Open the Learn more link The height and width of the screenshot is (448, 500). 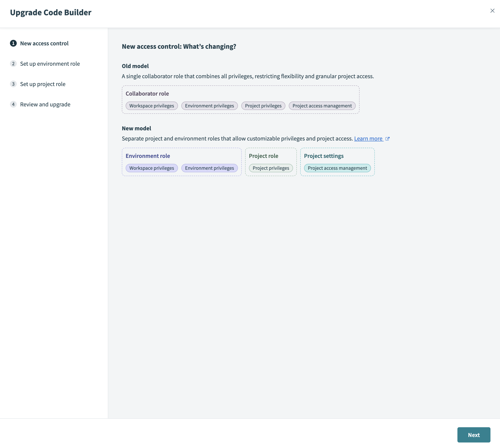pyautogui.click(x=368, y=139)
